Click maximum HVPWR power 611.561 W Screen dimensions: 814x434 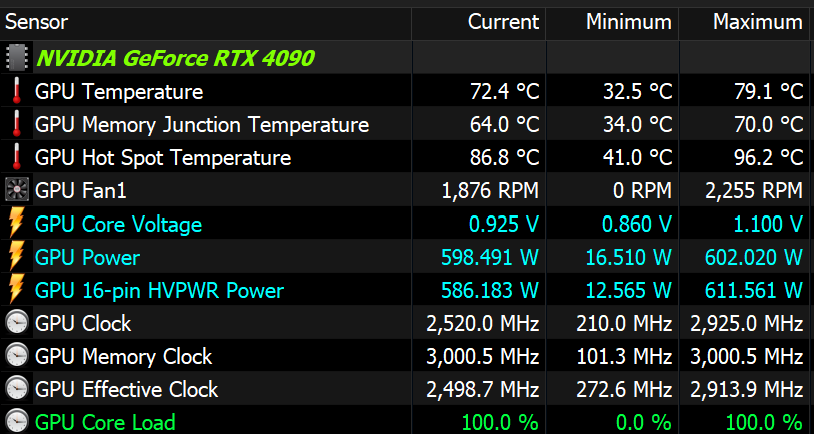(x=754, y=291)
